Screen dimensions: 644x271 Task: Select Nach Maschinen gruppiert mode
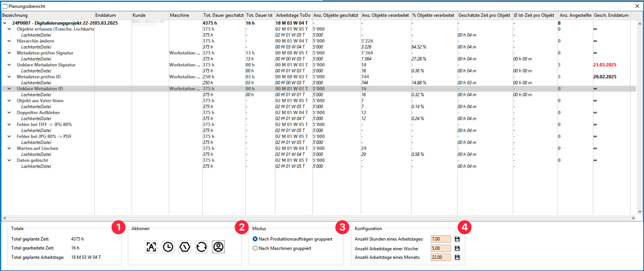[x=255, y=248]
